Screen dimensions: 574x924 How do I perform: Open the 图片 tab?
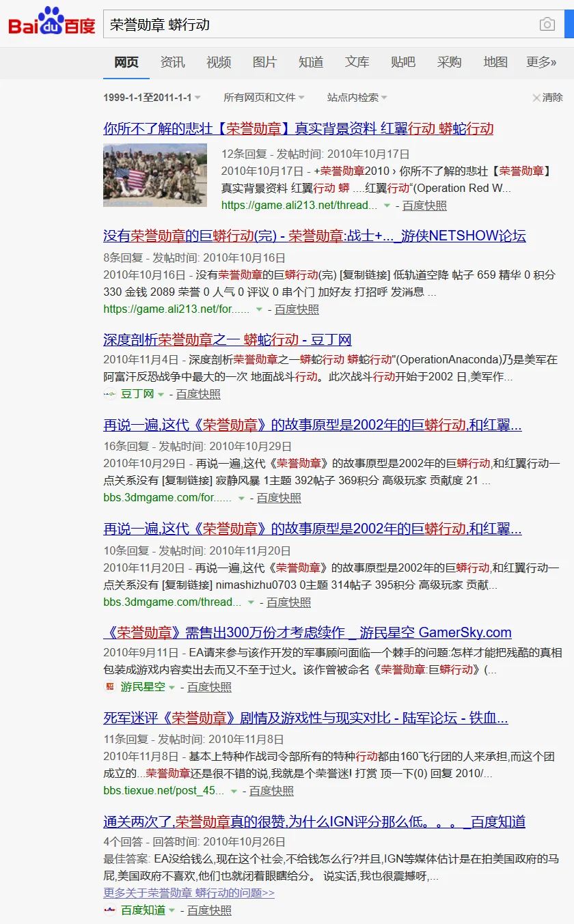pos(264,62)
